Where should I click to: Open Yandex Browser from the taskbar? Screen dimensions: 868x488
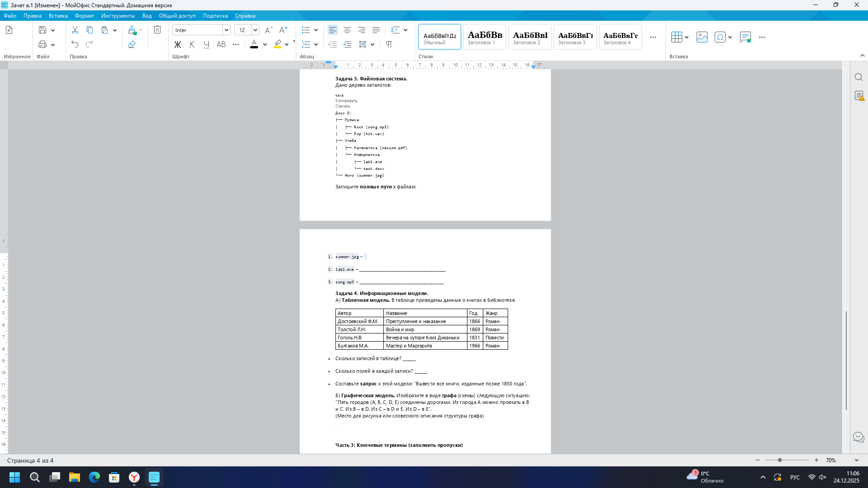coord(134,478)
